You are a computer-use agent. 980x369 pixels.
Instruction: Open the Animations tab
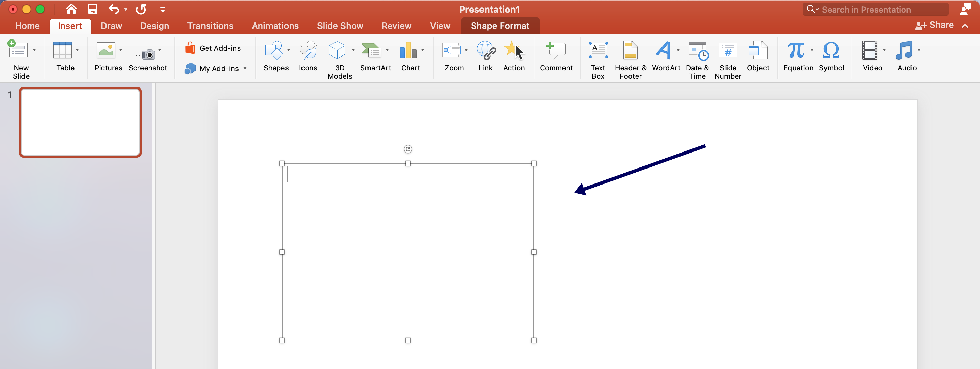tap(275, 26)
